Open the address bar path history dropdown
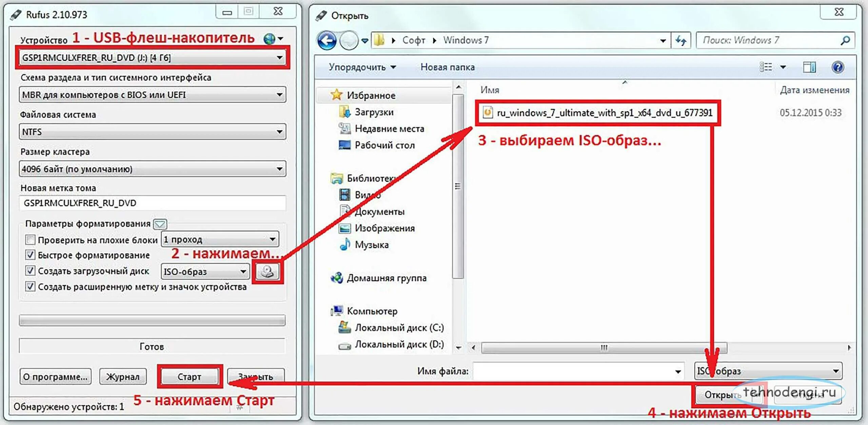 (x=663, y=41)
